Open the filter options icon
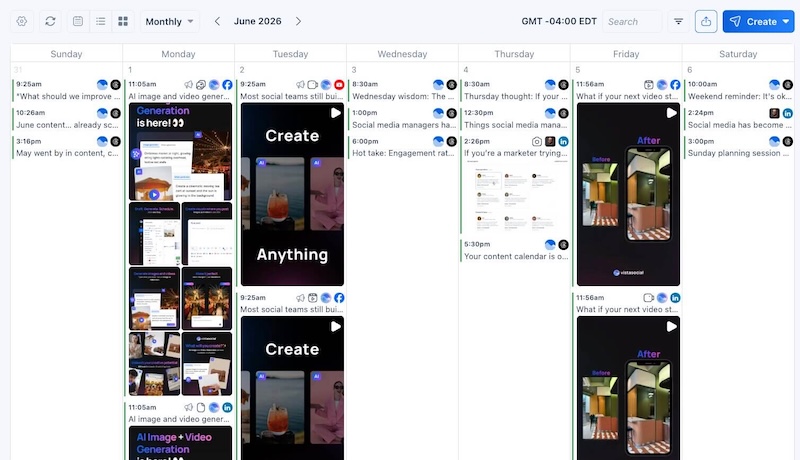800x460 pixels. point(679,21)
